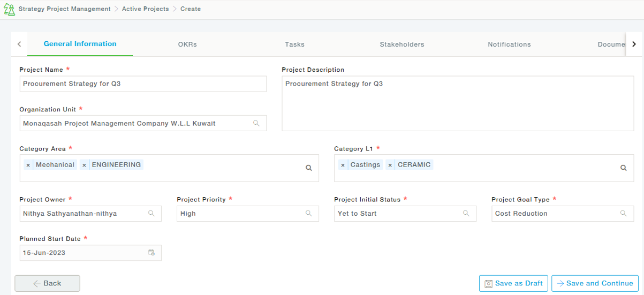Open the Notifications tab
Image resolution: width=644 pixels, height=295 pixels.
tap(509, 44)
